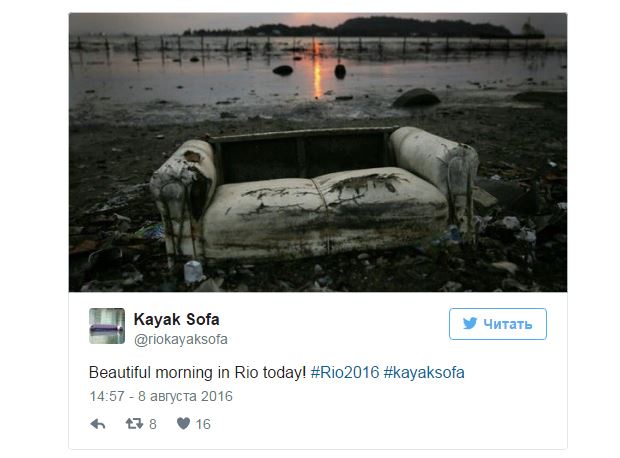Retweet the Kayak Sofa tweet

134,424
